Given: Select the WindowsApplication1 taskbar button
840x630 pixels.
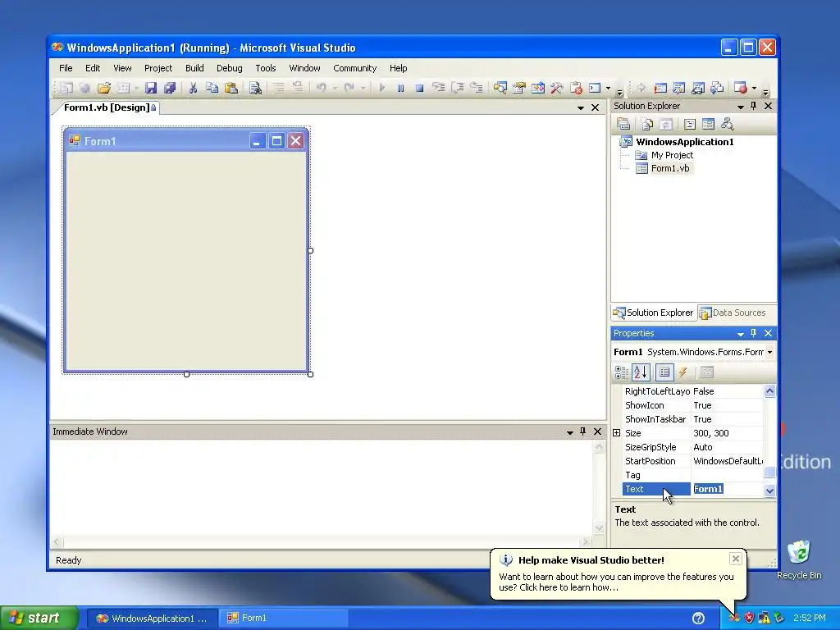Looking at the screenshot, I should click(152, 619).
